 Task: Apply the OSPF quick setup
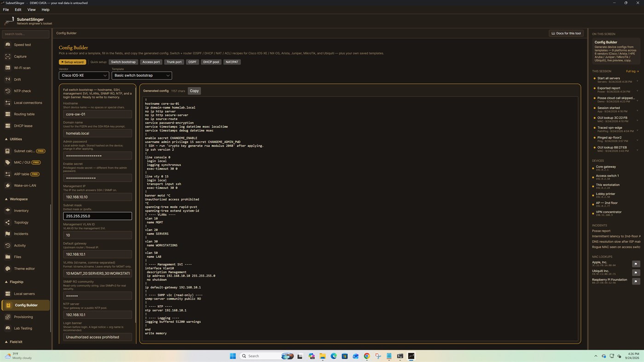point(192,62)
